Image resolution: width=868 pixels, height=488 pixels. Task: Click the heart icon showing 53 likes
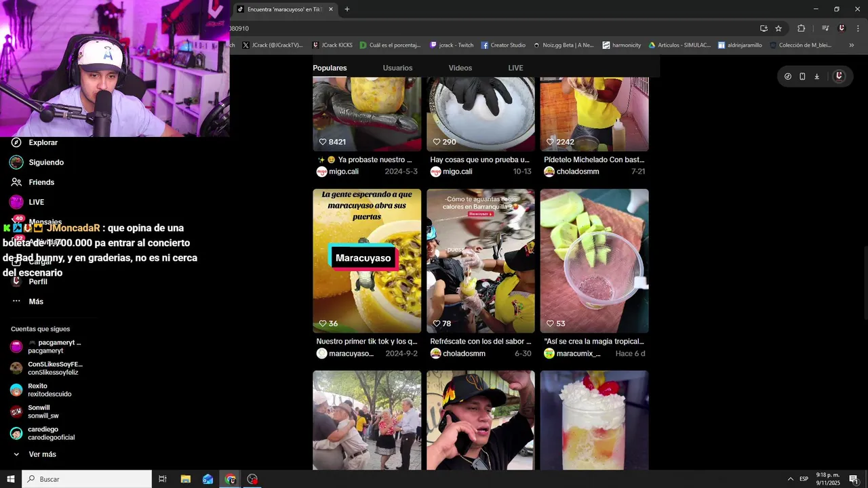click(550, 323)
